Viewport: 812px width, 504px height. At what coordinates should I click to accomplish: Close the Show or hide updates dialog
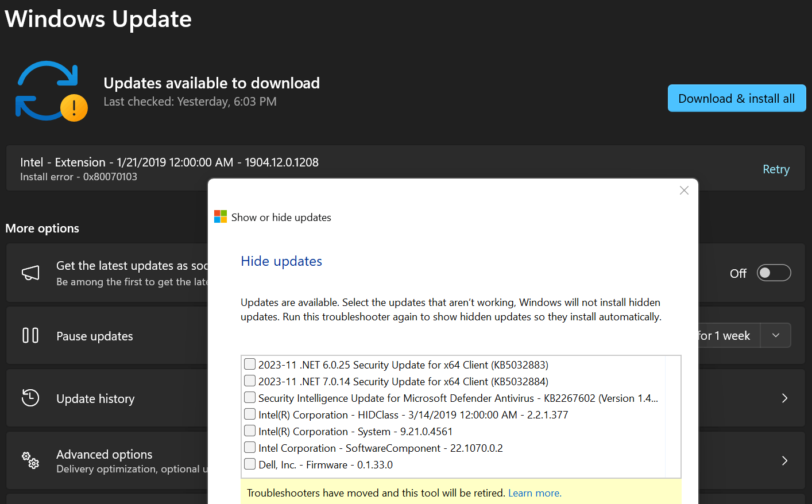click(x=684, y=191)
